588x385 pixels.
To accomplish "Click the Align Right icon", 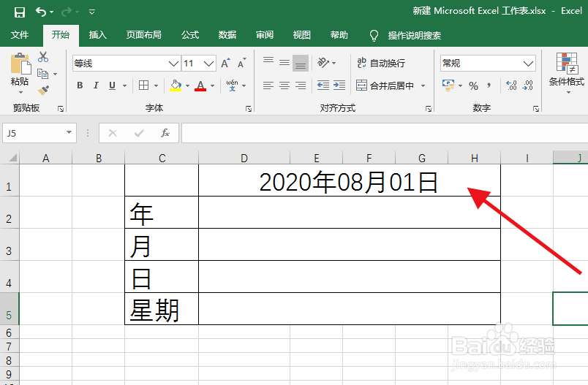I will pyautogui.click(x=301, y=85).
